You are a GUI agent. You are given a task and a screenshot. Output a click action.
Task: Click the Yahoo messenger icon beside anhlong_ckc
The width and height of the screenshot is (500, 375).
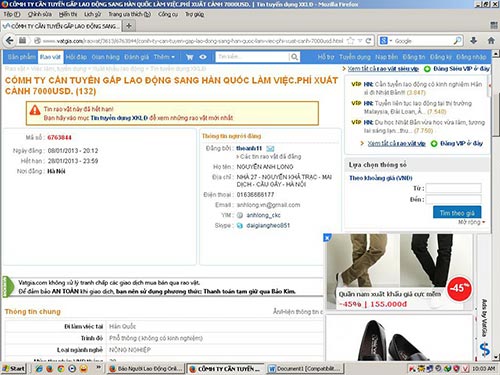click(x=240, y=215)
